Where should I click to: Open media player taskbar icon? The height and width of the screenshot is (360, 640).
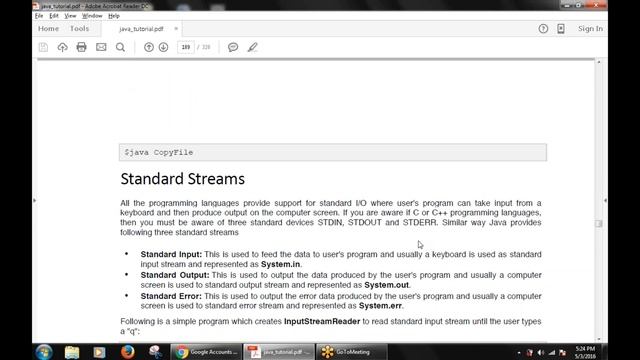99,352
